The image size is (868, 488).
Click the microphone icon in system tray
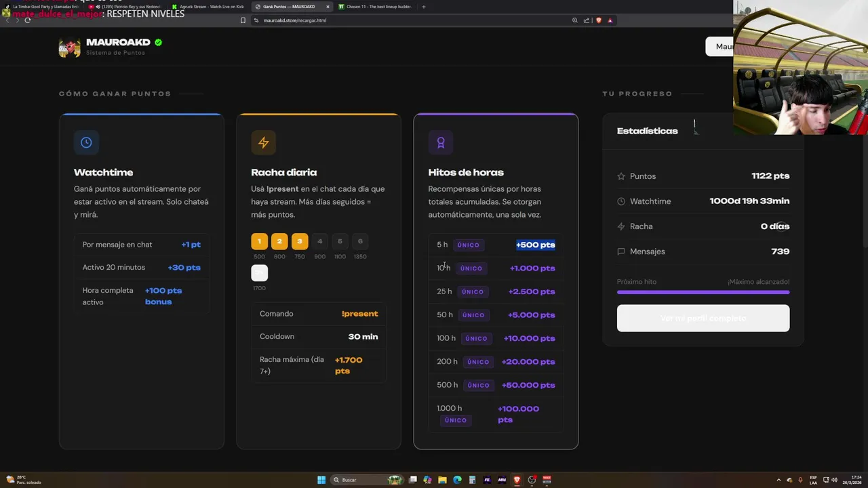click(x=800, y=480)
